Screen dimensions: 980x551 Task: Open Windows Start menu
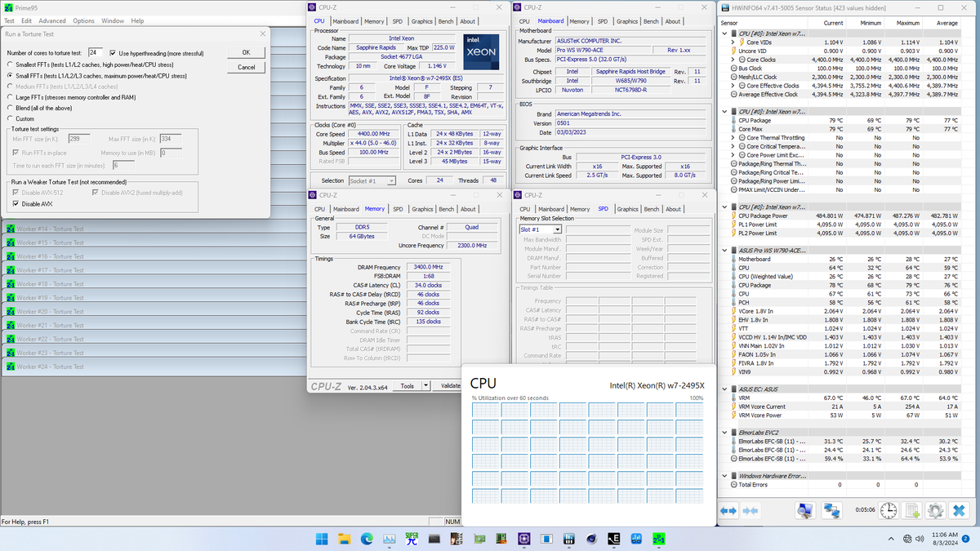point(322,539)
